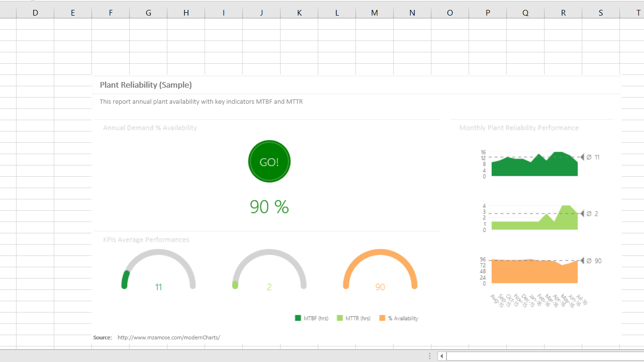The height and width of the screenshot is (362, 644).
Task: Click the green GO! status indicator
Action: click(269, 162)
